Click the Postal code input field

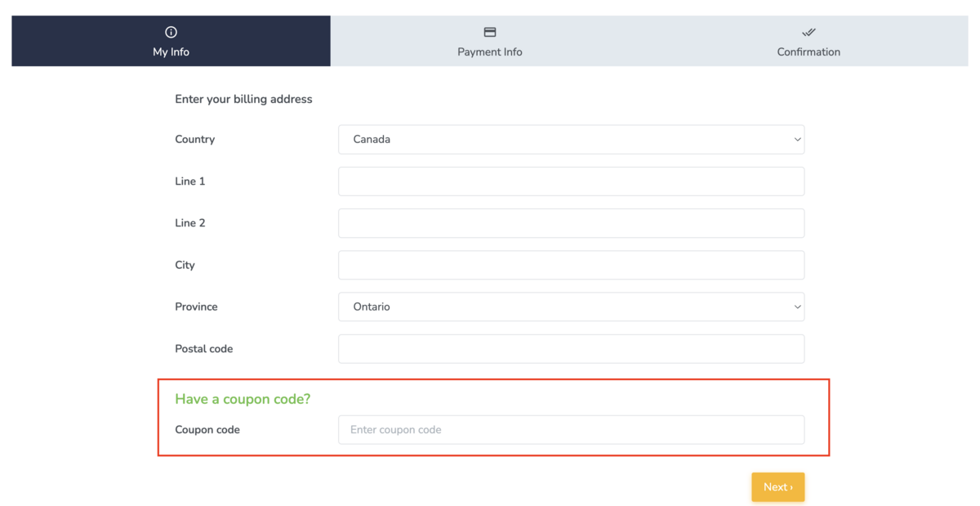[x=572, y=348]
